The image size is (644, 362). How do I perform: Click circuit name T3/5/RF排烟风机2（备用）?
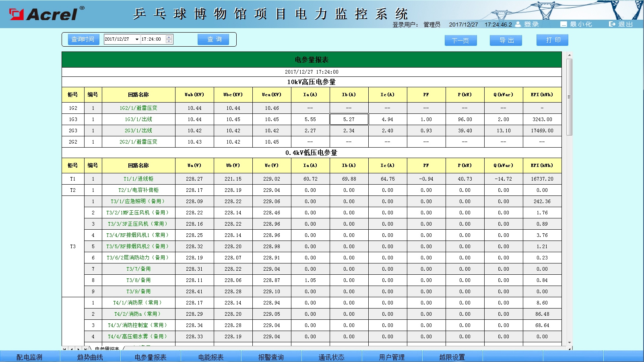(138, 246)
